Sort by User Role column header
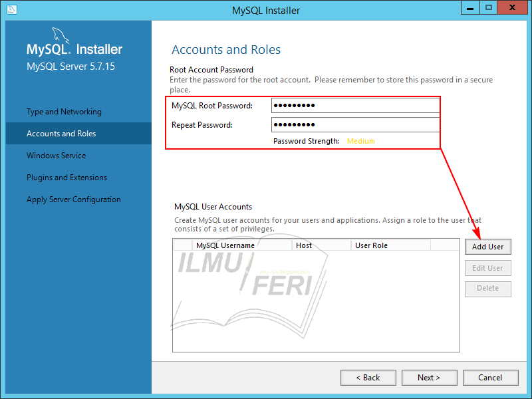The width and height of the screenshot is (532, 399). pos(391,245)
